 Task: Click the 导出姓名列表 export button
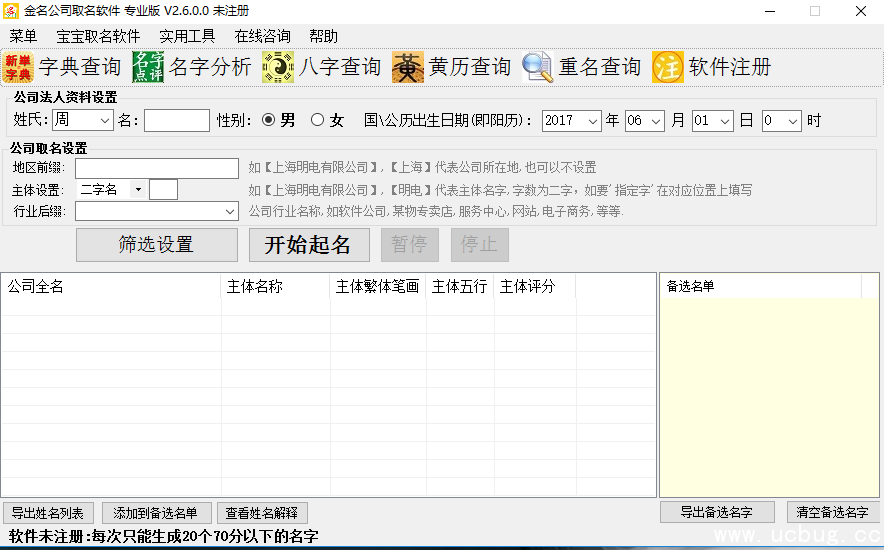click(48, 513)
